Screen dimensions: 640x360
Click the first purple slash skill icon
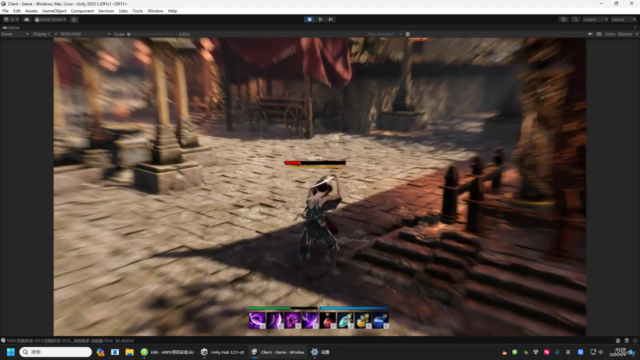257,320
